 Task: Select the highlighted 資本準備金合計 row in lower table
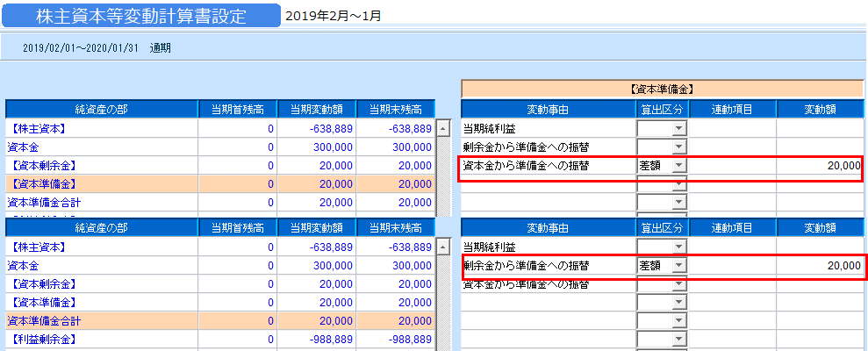[x=219, y=320]
